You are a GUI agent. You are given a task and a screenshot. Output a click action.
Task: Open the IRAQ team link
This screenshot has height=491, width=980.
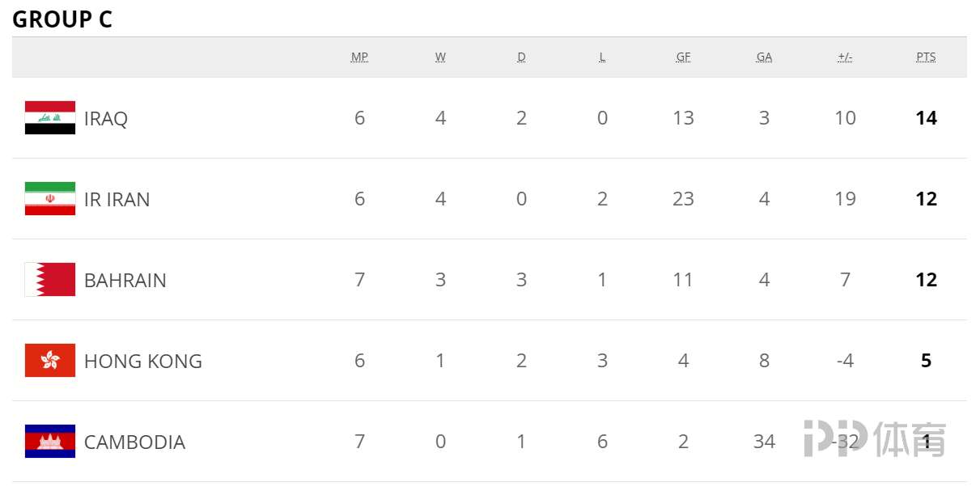pos(106,119)
